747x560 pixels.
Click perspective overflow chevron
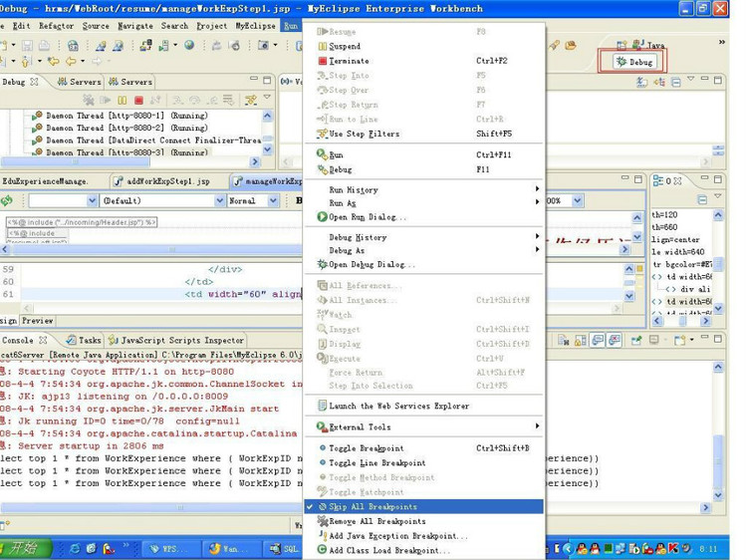[x=722, y=42]
